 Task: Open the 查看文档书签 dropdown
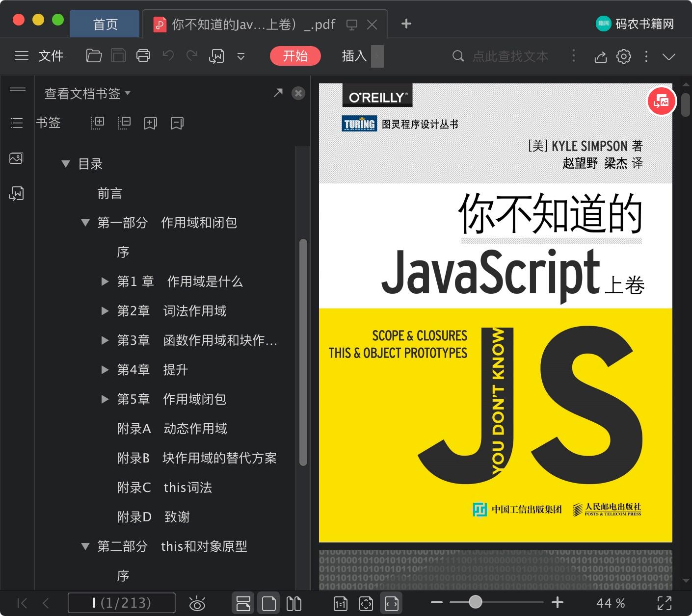click(x=87, y=93)
